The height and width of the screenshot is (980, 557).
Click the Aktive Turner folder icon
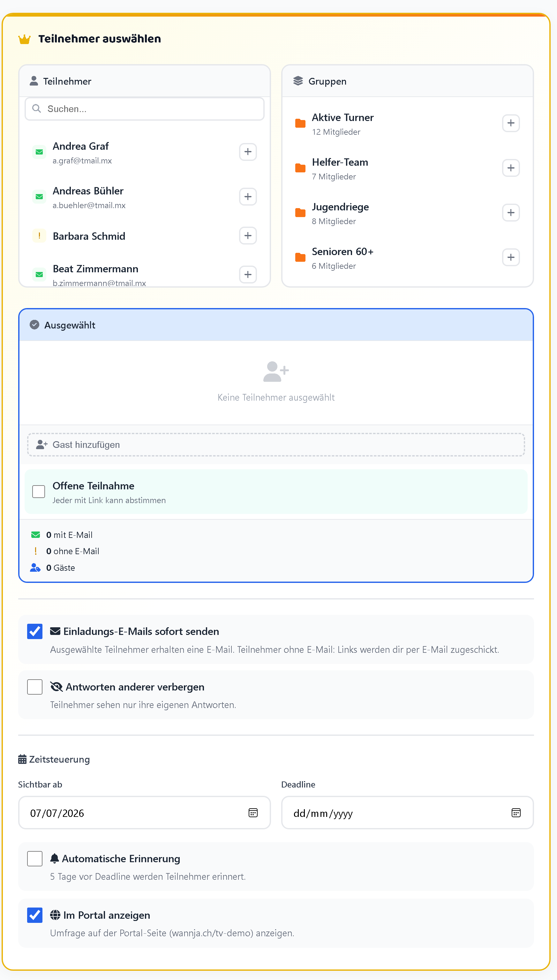pyautogui.click(x=300, y=123)
